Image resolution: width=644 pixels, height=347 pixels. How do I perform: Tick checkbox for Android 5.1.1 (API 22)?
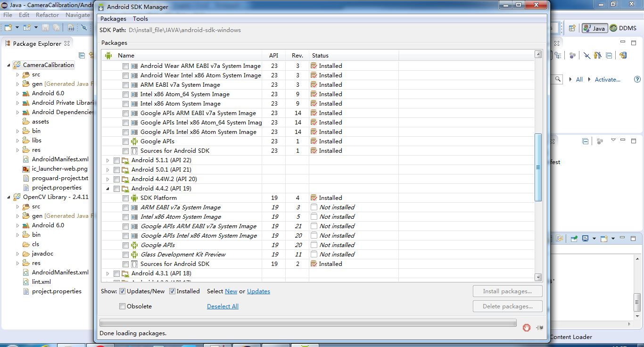coord(116,160)
